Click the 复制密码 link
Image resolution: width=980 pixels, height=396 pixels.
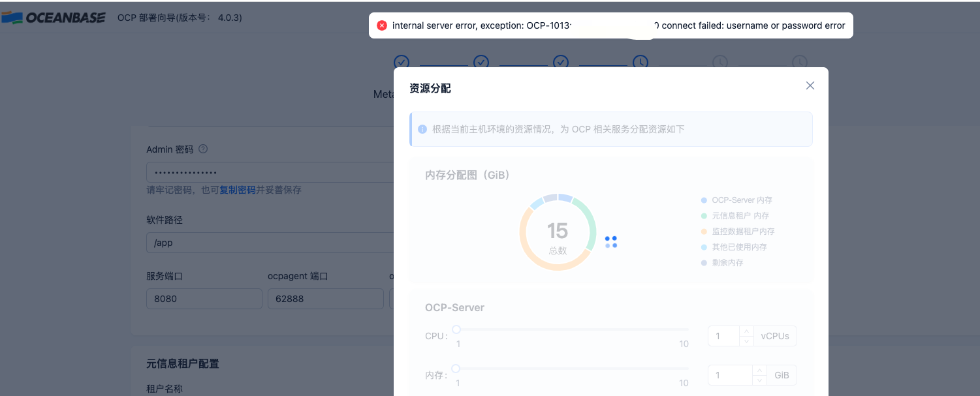pos(238,190)
